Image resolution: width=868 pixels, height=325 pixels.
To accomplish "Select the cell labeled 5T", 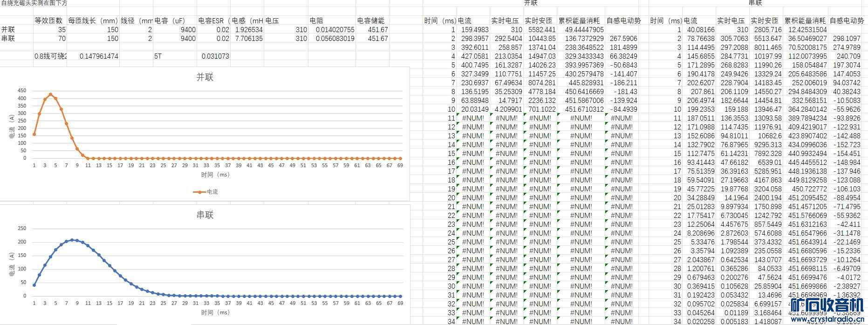I will [158, 56].
